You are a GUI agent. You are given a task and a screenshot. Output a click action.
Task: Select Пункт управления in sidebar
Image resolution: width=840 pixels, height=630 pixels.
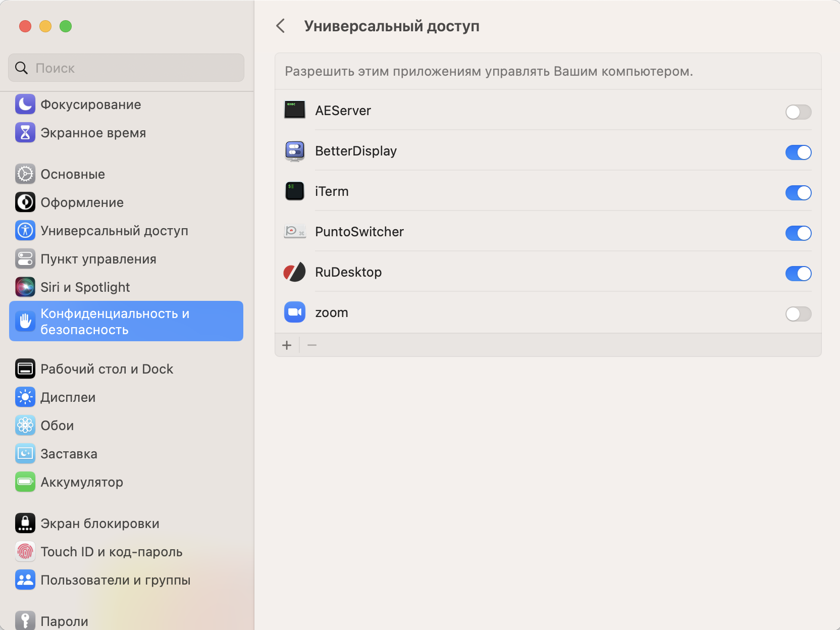click(x=98, y=259)
